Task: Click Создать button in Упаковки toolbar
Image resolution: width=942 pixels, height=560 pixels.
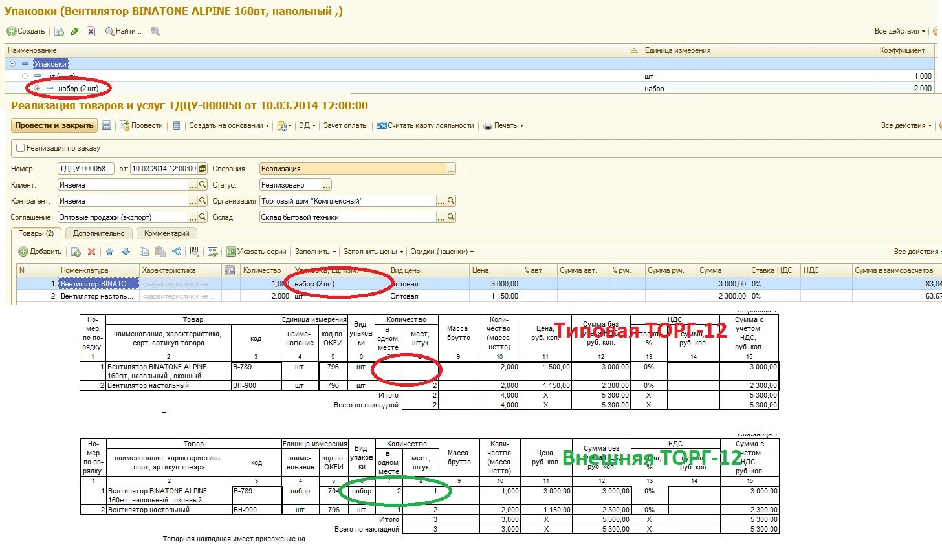Action: (26, 31)
